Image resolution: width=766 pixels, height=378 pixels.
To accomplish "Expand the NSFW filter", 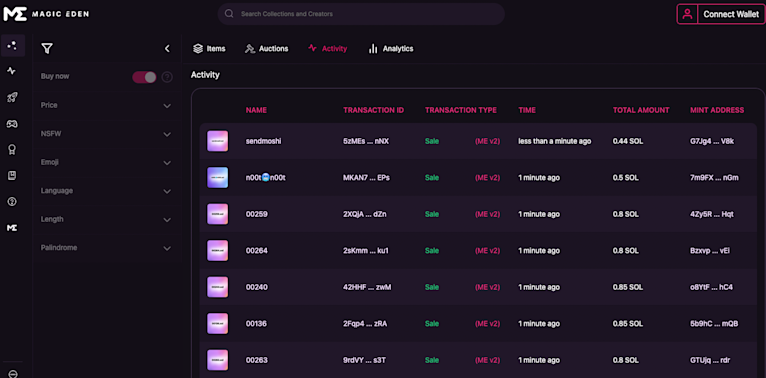I will click(x=106, y=134).
